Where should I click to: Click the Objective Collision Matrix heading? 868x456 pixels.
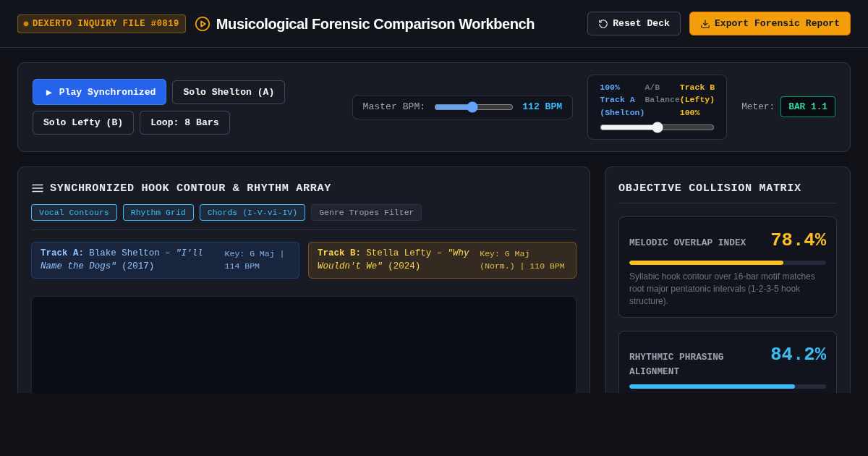click(710, 188)
